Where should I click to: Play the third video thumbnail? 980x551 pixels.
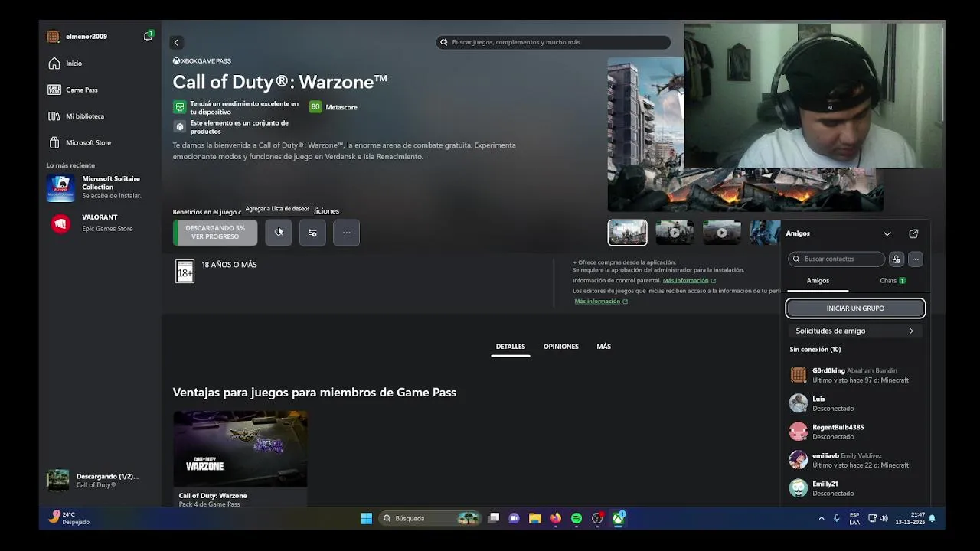pos(721,233)
